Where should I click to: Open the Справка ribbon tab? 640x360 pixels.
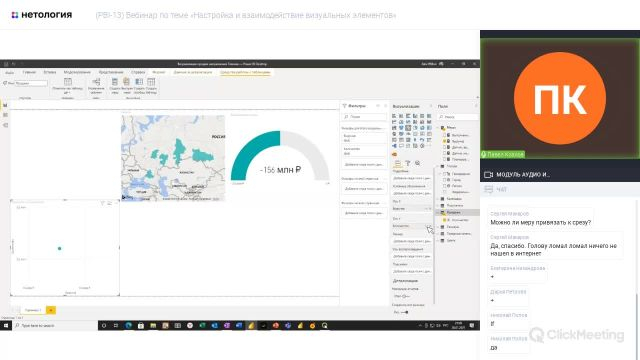(138, 72)
